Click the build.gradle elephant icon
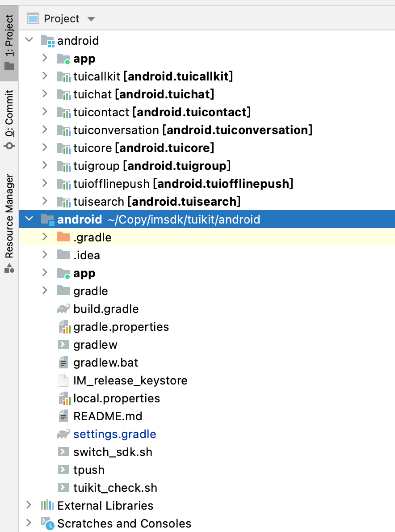395x532 pixels. 63,309
